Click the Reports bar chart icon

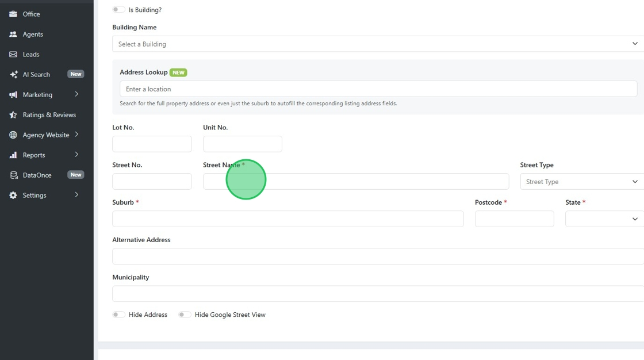pyautogui.click(x=13, y=155)
